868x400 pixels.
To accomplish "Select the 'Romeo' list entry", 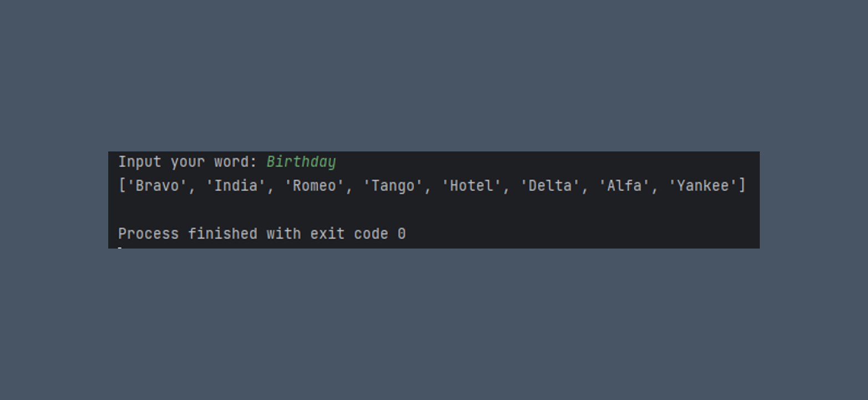I will pos(314,186).
